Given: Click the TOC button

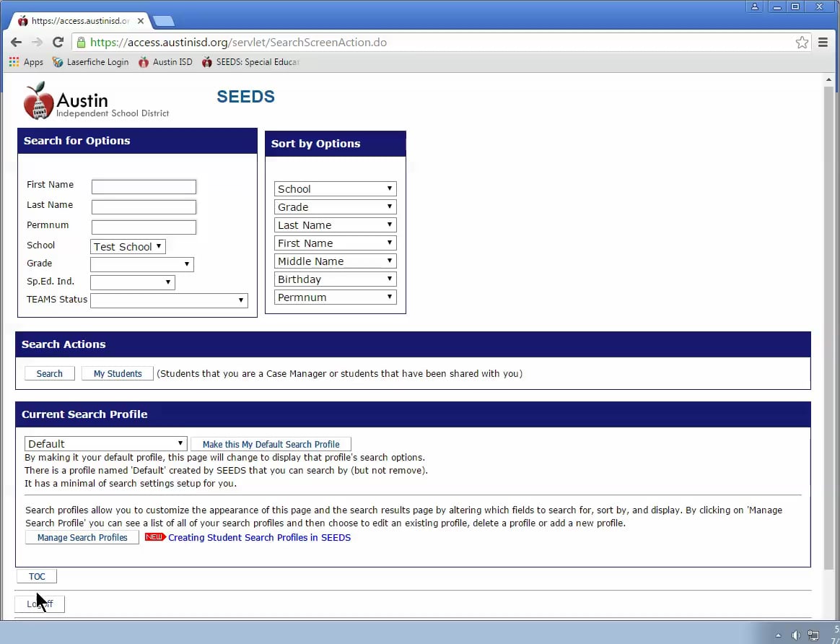Looking at the screenshot, I should pos(37,576).
